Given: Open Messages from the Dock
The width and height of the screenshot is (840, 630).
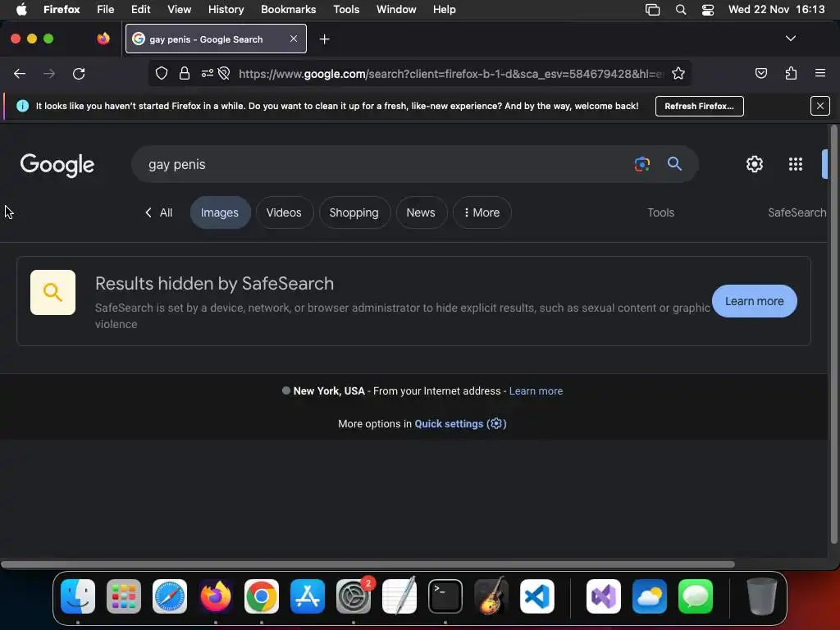Looking at the screenshot, I should coord(696,596).
